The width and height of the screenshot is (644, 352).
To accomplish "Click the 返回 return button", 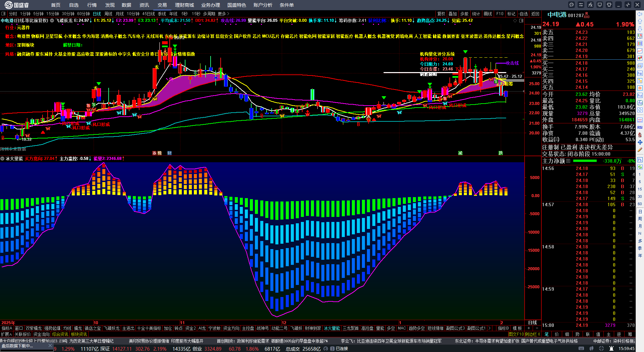I will 535,14.
